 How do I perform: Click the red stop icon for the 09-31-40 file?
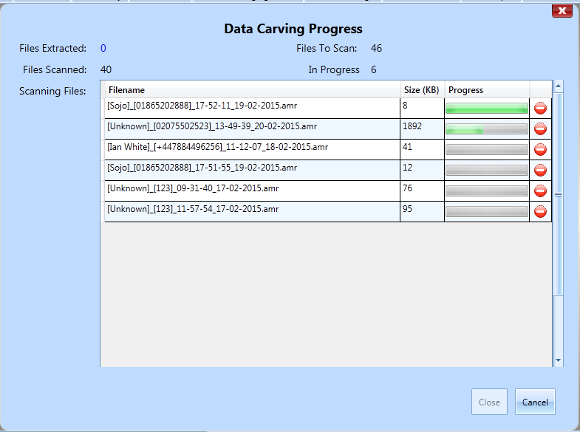point(540,191)
